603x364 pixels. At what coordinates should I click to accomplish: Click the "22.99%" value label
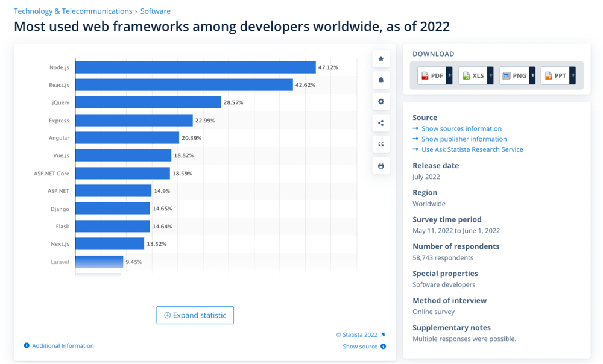coord(205,121)
